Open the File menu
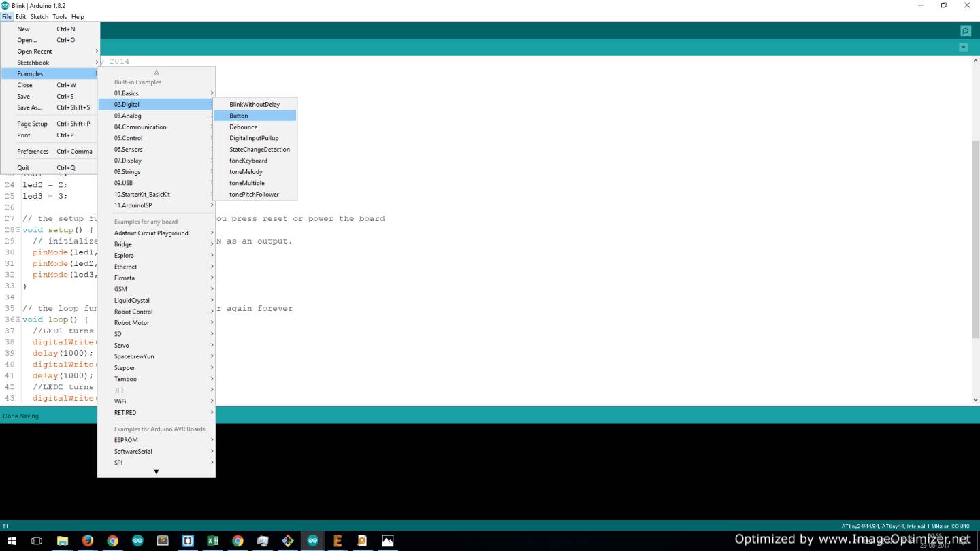This screenshot has width=980, height=551. coord(7,16)
